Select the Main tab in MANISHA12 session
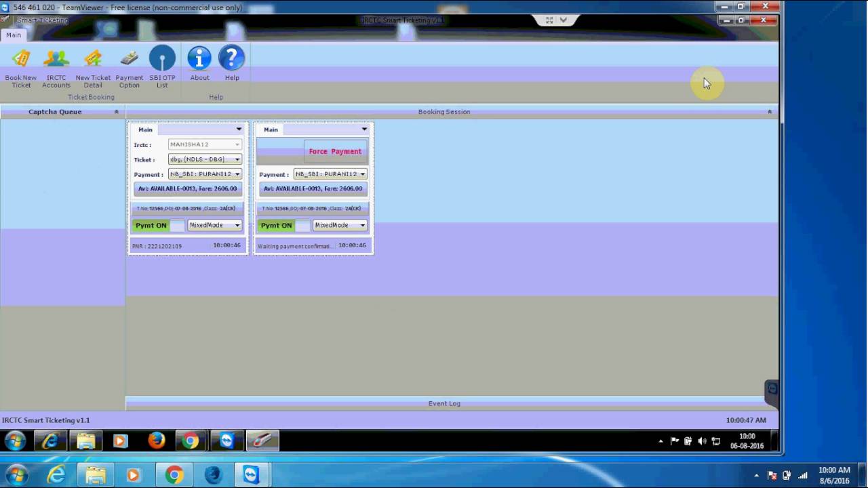 click(145, 129)
